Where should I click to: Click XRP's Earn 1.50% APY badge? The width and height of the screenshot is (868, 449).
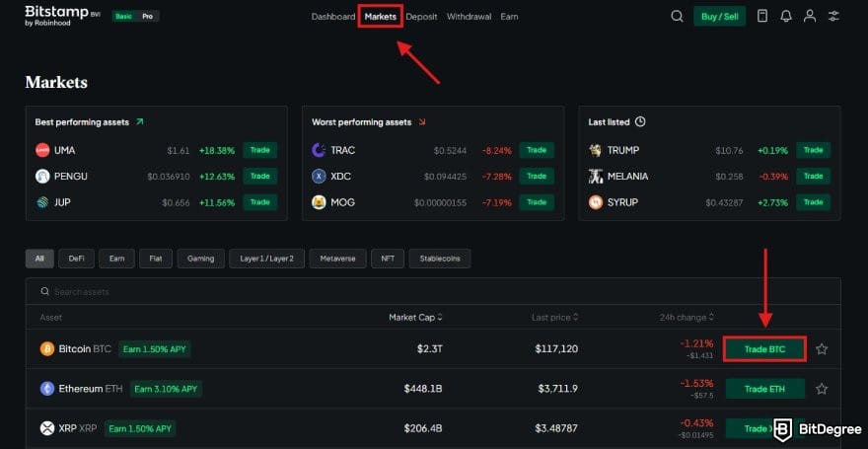click(x=140, y=428)
